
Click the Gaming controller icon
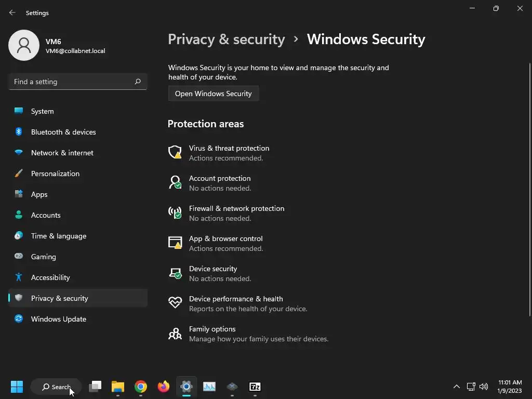[19, 256]
